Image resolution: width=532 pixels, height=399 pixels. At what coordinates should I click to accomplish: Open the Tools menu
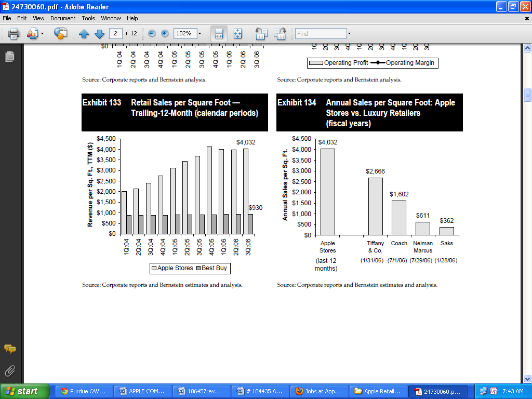click(x=88, y=18)
